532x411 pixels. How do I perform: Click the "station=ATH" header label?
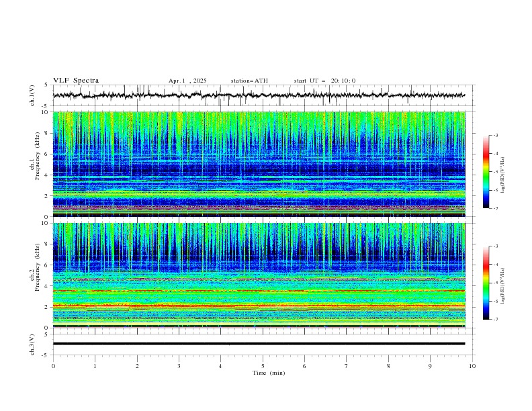click(x=249, y=81)
